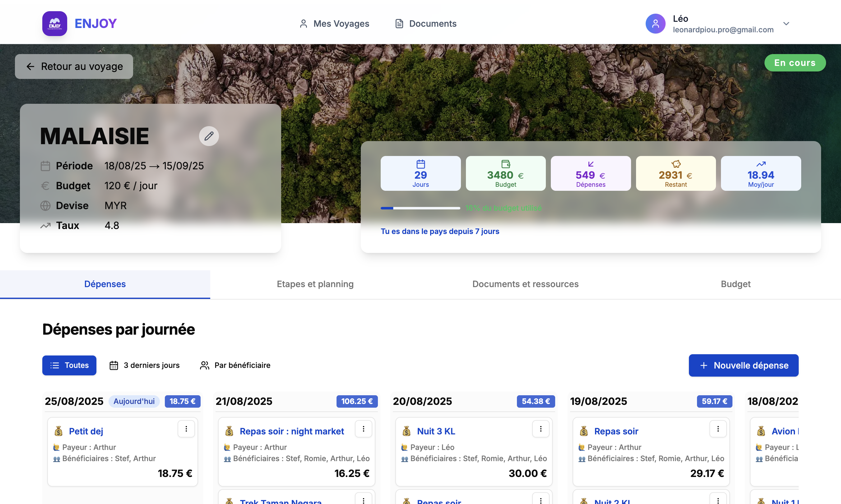841x504 pixels.
Task: Switch to Etapes et planning tab
Action: click(315, 284)
